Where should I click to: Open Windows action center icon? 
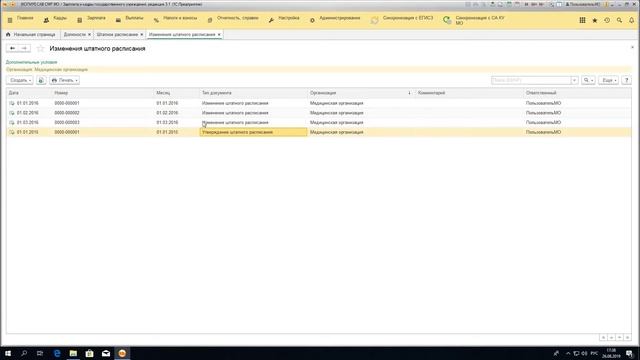point(629,353)
